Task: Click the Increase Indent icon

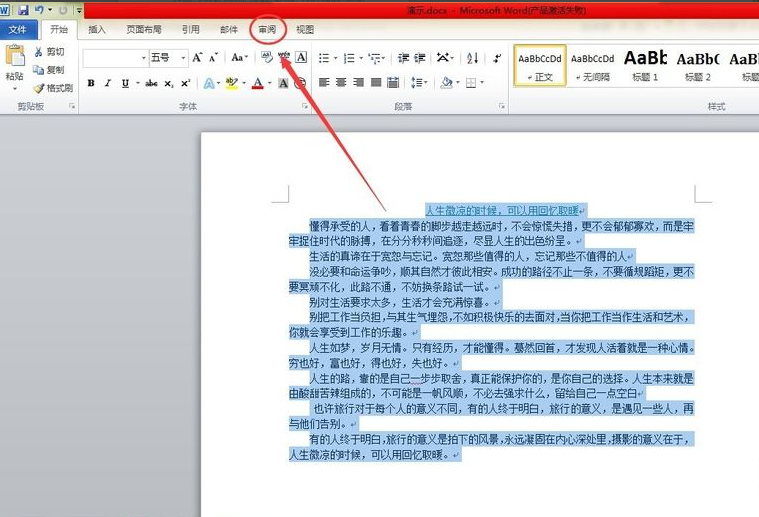Action: (x=420, y=58)
